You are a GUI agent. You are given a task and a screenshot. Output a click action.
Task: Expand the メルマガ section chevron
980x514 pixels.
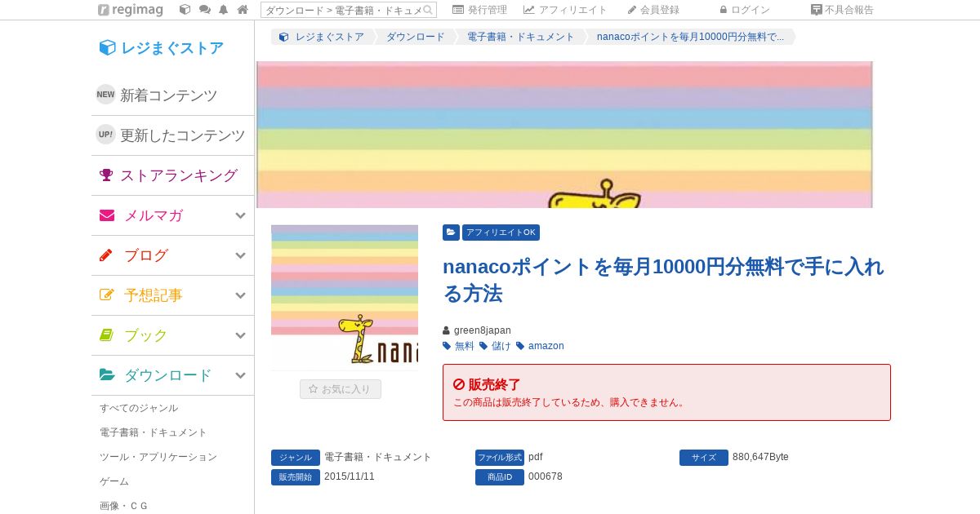point(240,215)
